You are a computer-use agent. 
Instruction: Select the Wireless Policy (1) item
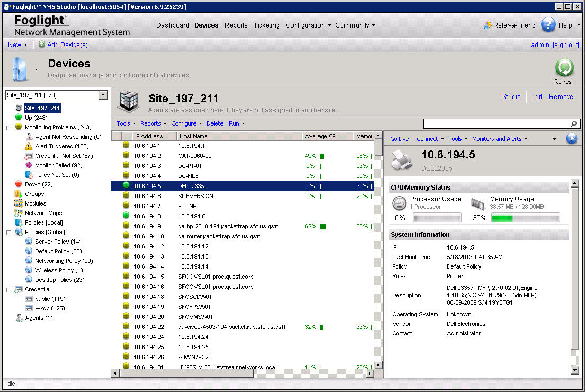(x=59, y=270)
